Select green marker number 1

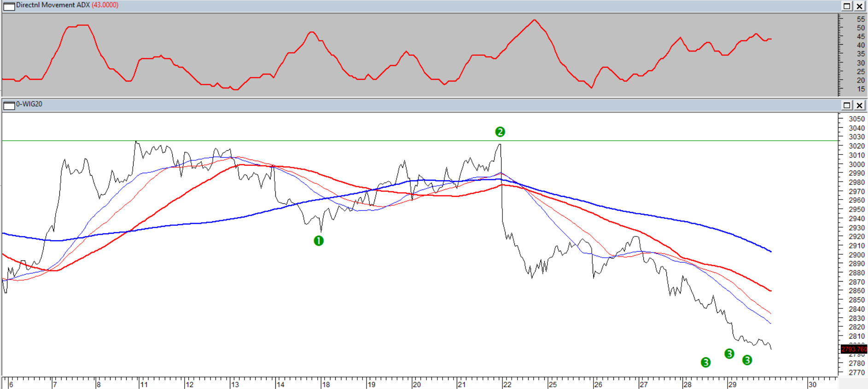(319, 241)
